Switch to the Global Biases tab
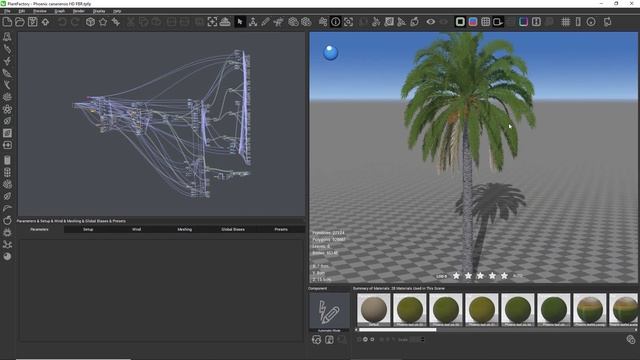The width and height of the screenshot is (640, 360). click(x=233, y=229)
